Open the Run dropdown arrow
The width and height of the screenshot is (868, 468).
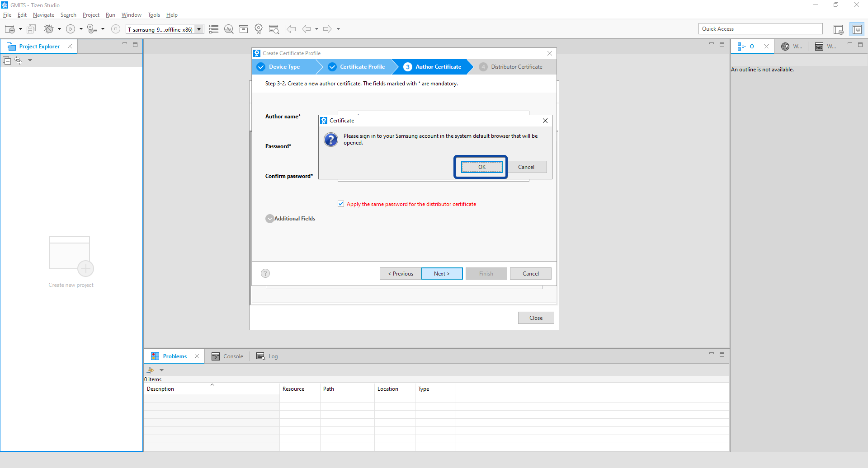[x=81, y=29]
